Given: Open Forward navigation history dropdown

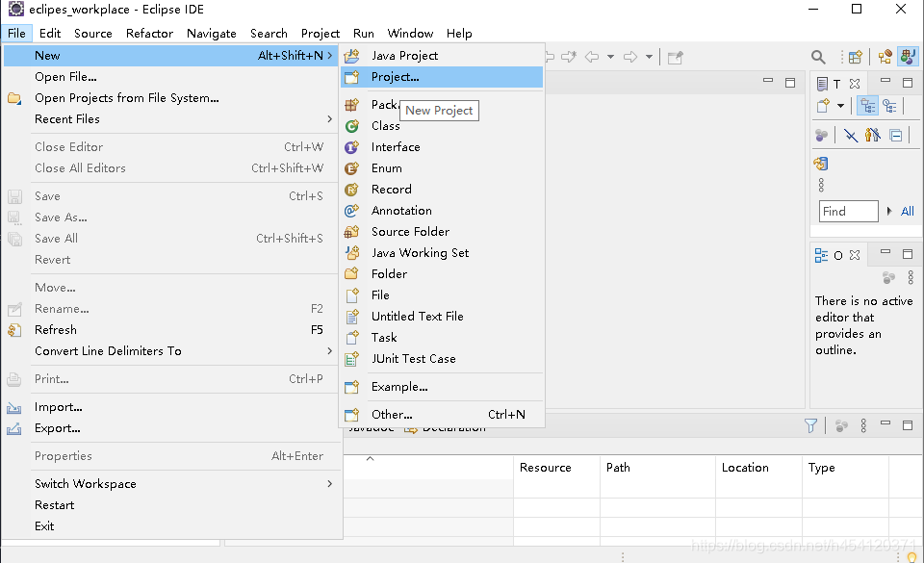Looking at the screenshot, I should pos(649,57).
